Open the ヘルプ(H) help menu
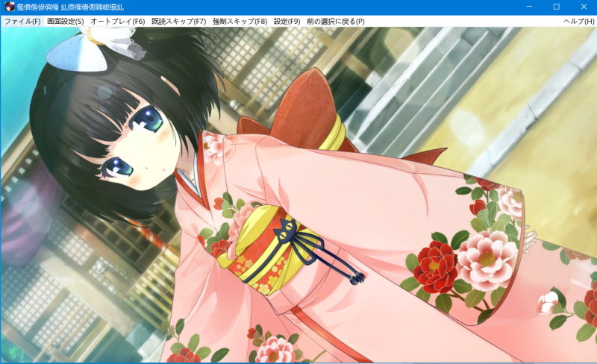 click(579, 22)
